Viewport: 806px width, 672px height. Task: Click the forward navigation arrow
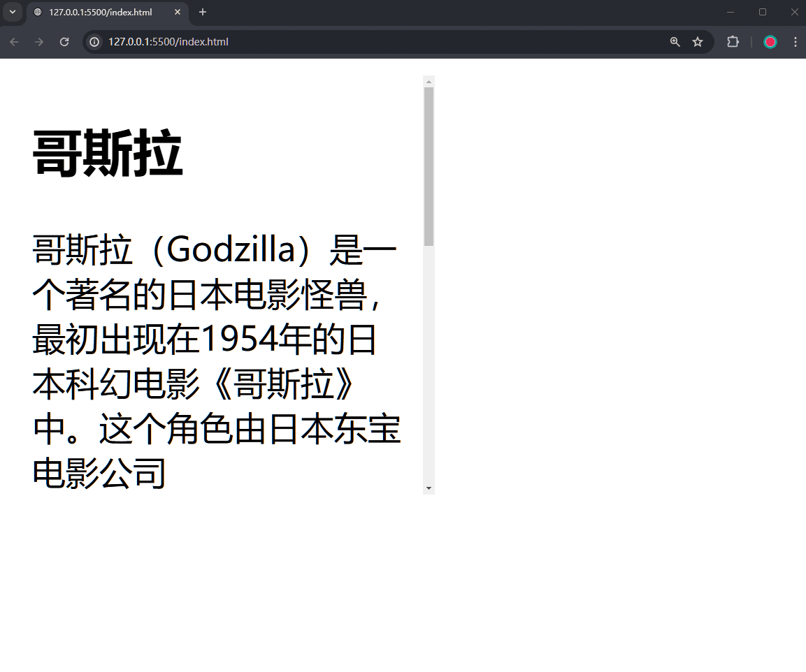(x=39, y=42)
